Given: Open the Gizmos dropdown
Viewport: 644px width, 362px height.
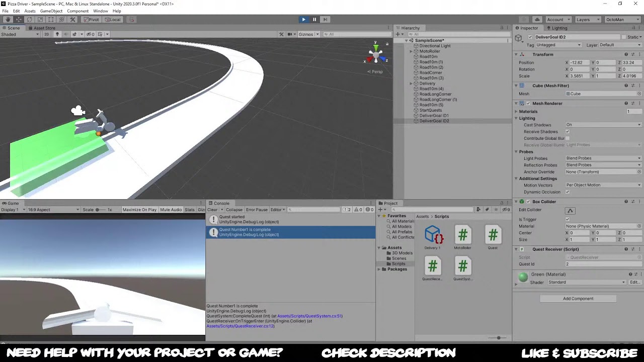Looking at the screenshot, I should click(308, 34).
